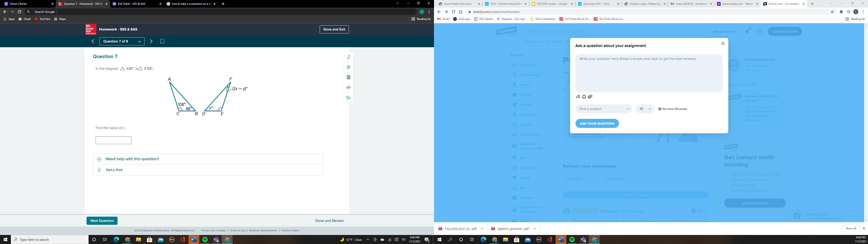Screen dimensions: 868x244
Task: Open the calculator tool icon
Action: click(348, 77)
